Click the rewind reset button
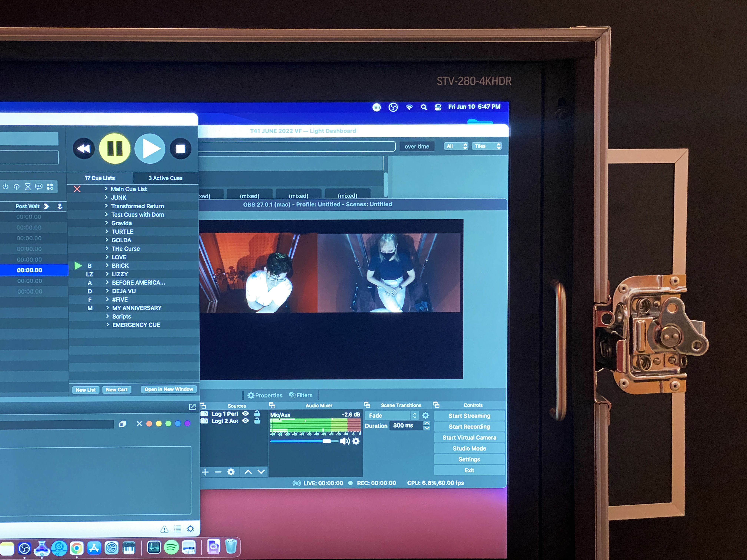 tap(83, 149)
